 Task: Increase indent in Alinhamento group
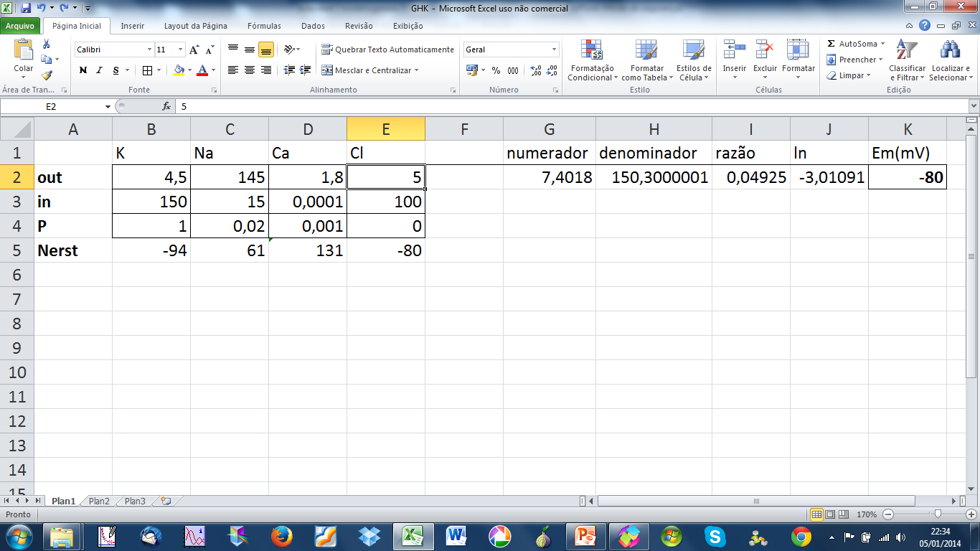tap(306, 70)
